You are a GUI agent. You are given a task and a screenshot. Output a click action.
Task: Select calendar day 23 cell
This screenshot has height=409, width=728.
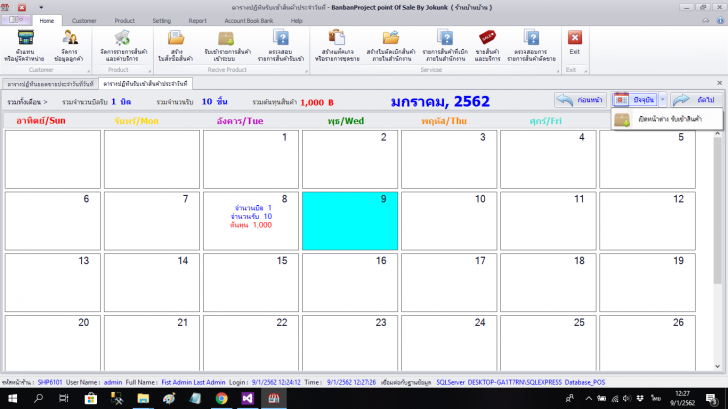coord(350,343)
